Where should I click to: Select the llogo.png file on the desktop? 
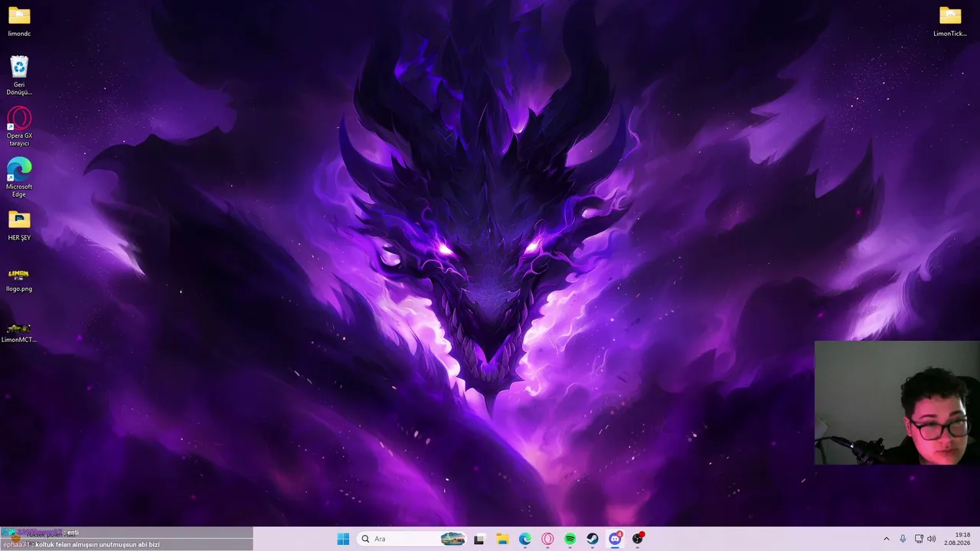(x=19, y=279)
